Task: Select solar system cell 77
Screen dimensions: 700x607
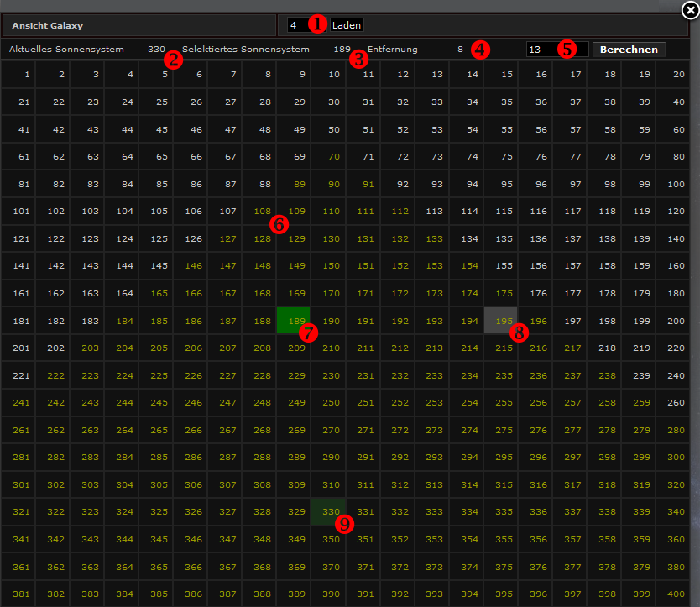Action: [x=569, y=156]
